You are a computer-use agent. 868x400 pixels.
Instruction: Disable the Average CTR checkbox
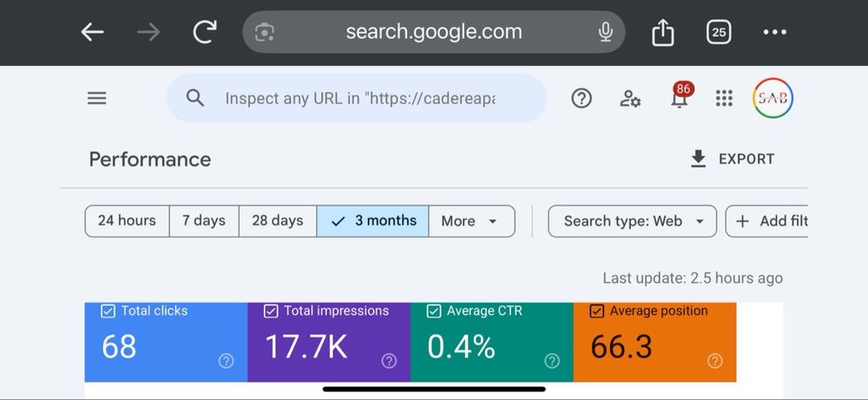tap(434, 311)
